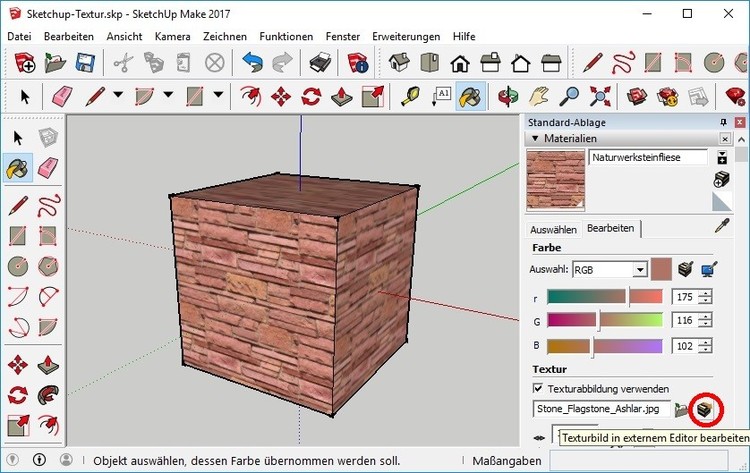Click the New model icon
This screenshot has width=750, height=473.
click(24, 63)
